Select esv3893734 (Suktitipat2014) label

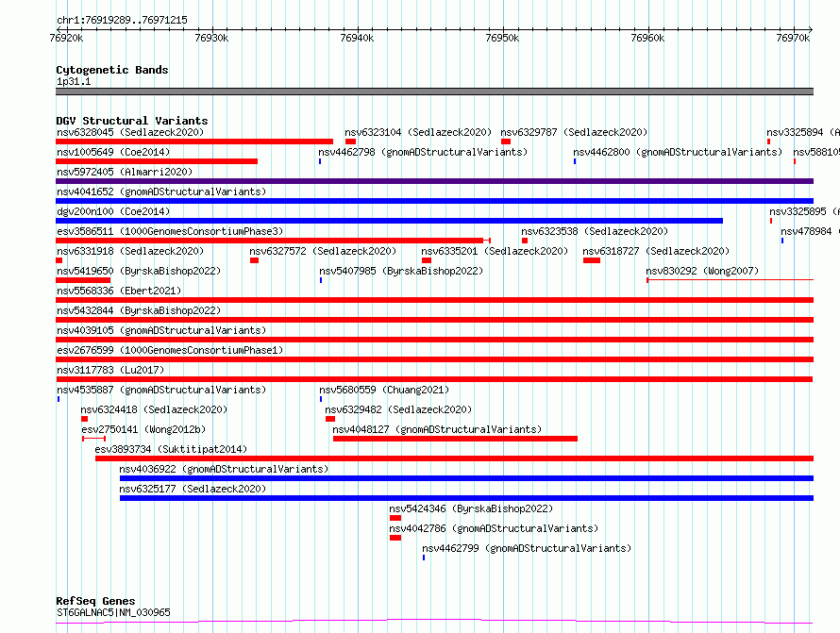[171, 449]
